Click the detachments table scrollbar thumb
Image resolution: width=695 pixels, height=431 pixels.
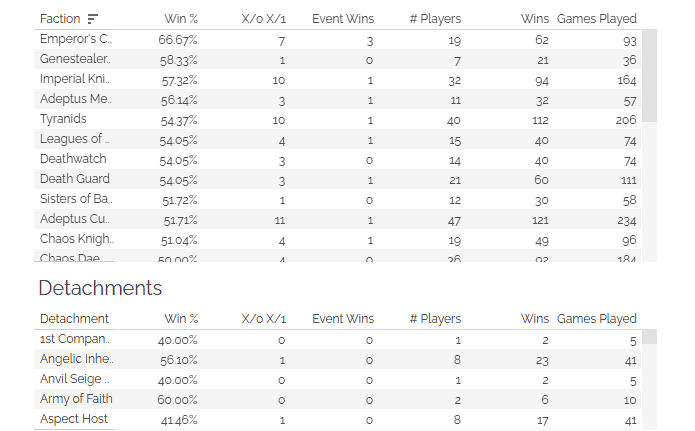point(649,337)
